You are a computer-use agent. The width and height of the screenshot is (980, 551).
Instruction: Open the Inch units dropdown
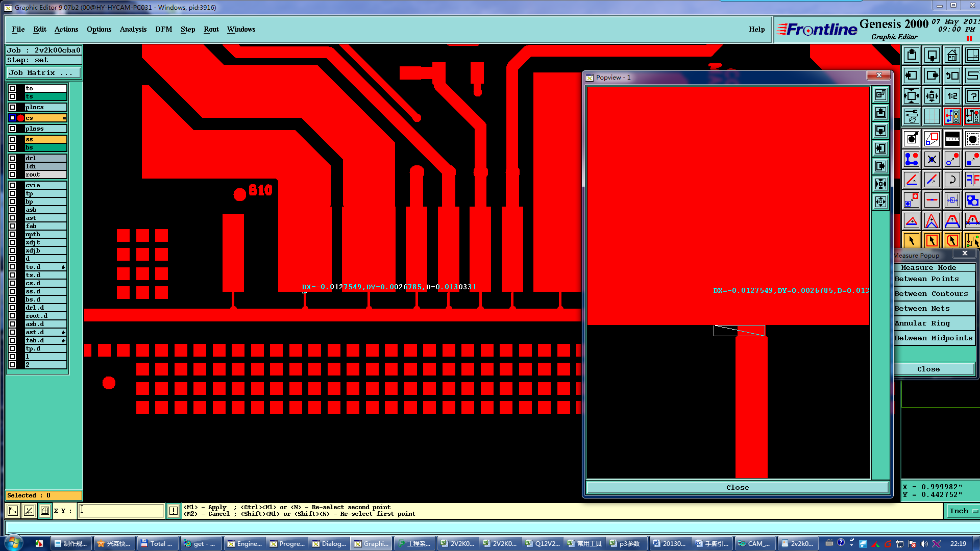(x=963, y=511)
